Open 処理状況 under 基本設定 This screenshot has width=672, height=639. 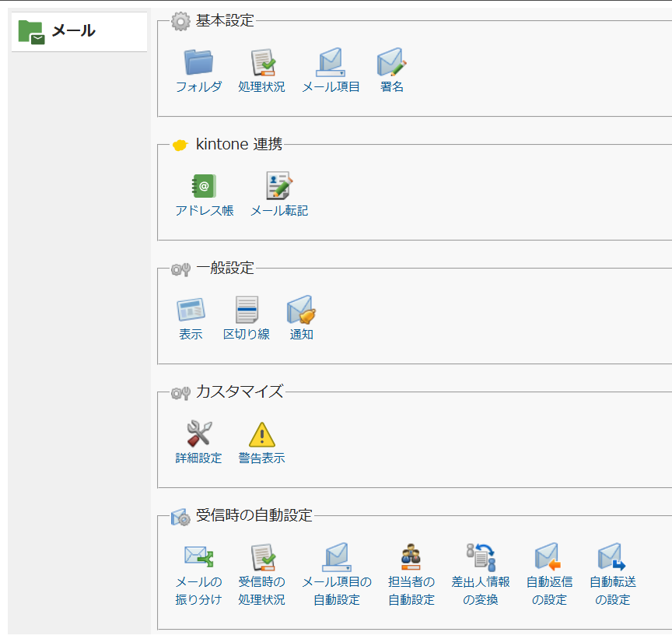pos(262,62)
